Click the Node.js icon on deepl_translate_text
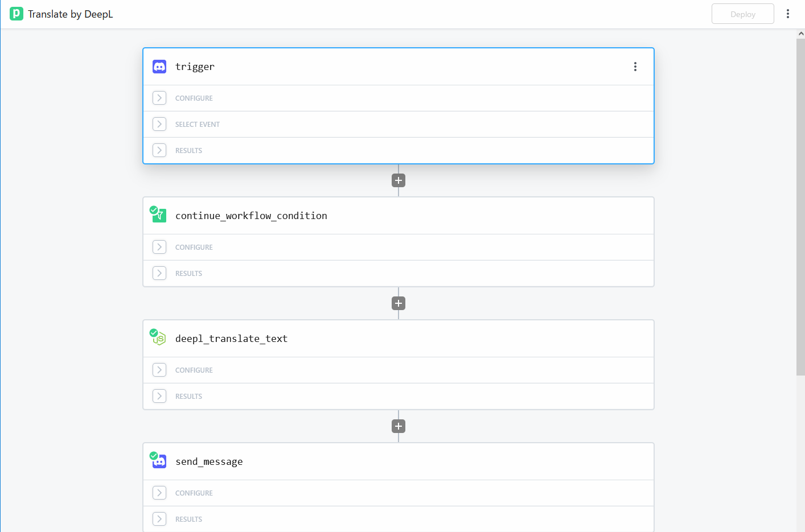 [159, 338]
